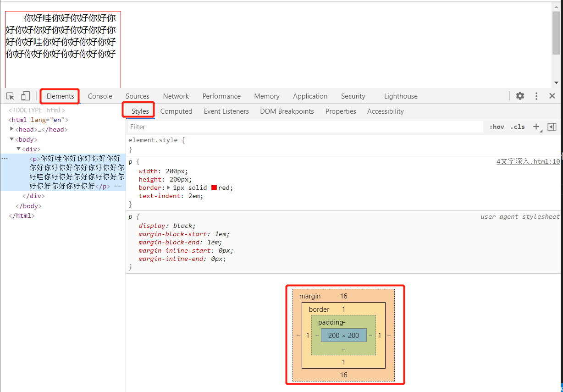Expand the border shorthand property triangle
Screen dimensions: 563x392
tap(168, 188)
